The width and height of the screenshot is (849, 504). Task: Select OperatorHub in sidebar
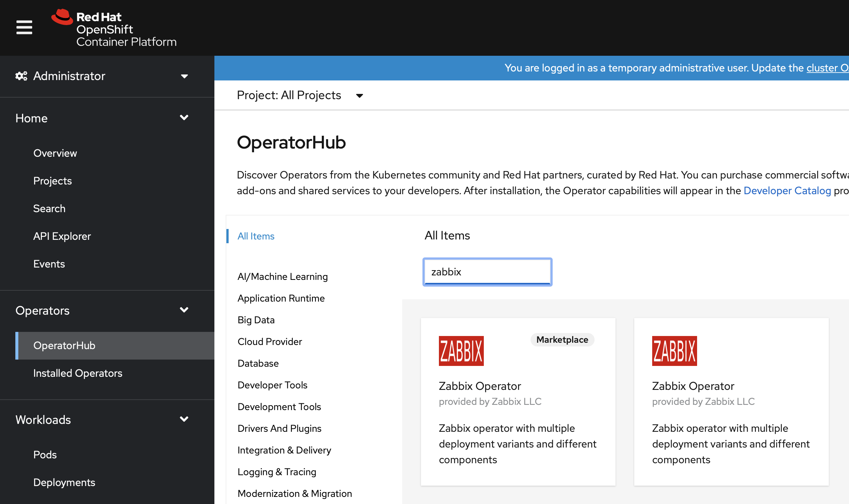click(x=115, y=345)
